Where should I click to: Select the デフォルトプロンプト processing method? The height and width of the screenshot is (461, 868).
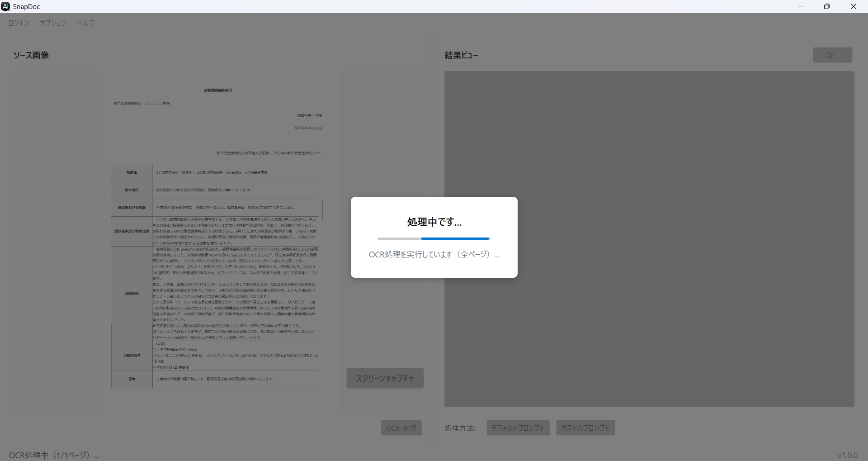(x=518, y=428)
